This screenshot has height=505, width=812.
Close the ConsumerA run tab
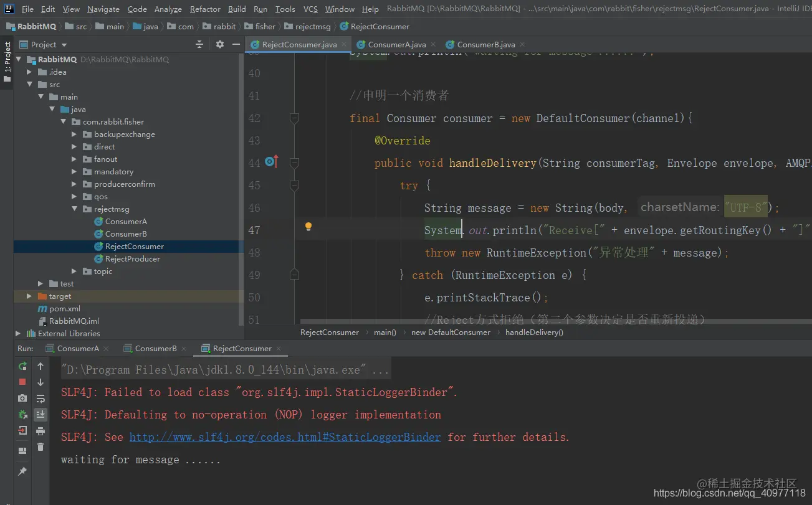coord(106,349)
